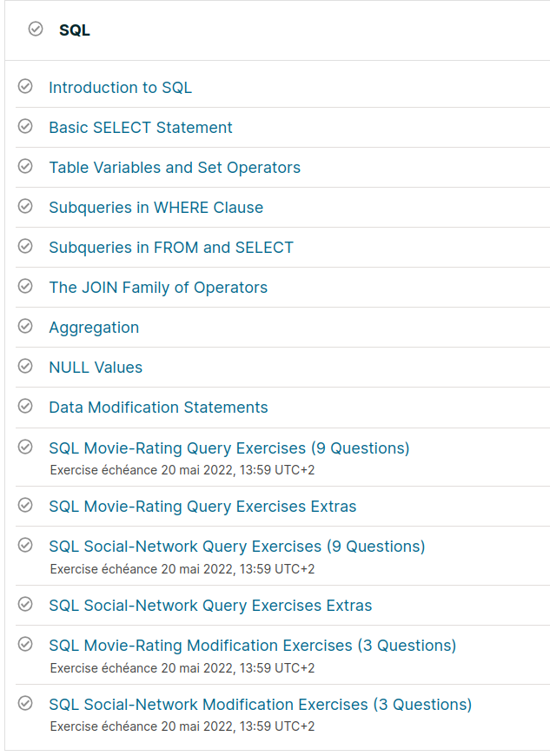Image resolution: width=550 pixels, height=756 pixels.
Task: Go to The JOIN Family of Operators
Action: pyautogui.click(x=158, y=288)
